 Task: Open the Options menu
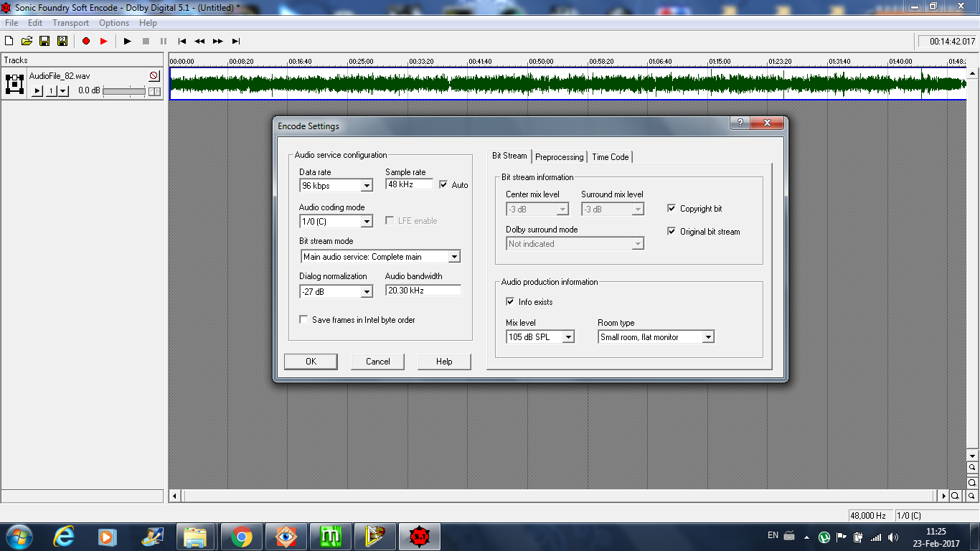click(x=114, y=23)
